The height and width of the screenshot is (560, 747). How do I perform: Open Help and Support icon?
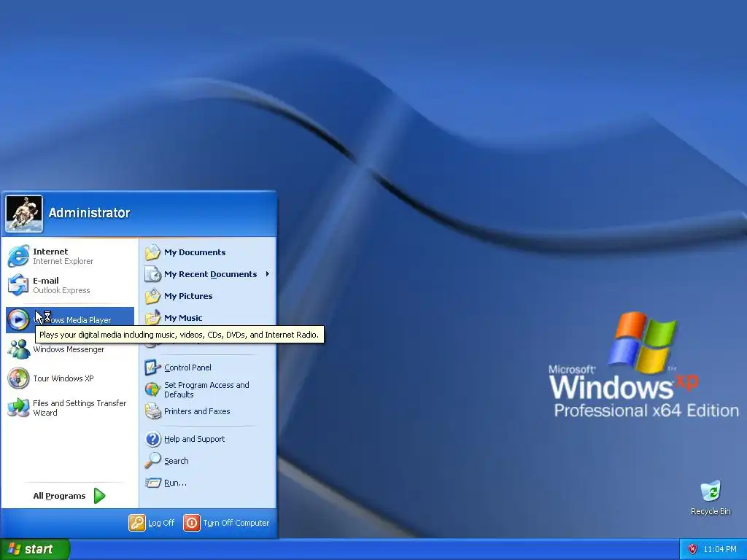click(153, 438)
